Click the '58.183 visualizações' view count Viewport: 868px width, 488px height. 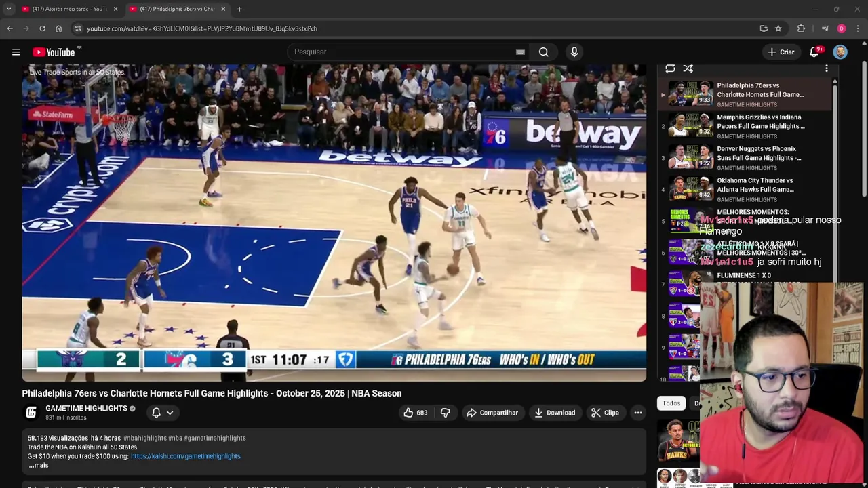click(58, 438)
